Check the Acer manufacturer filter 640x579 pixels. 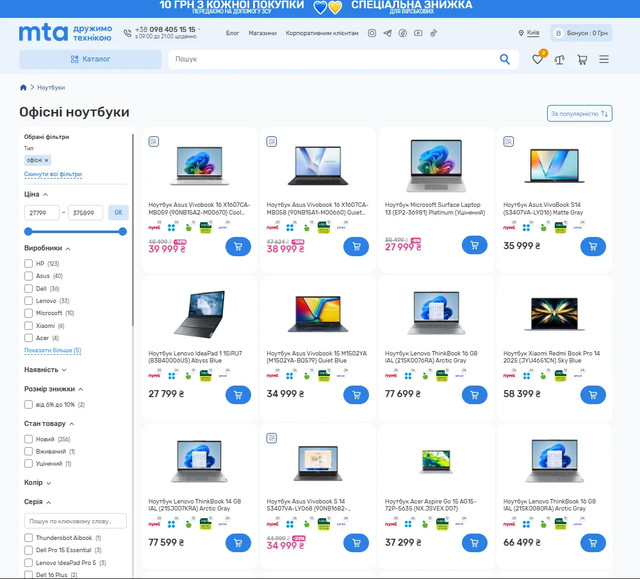click(x=28, y=338)
